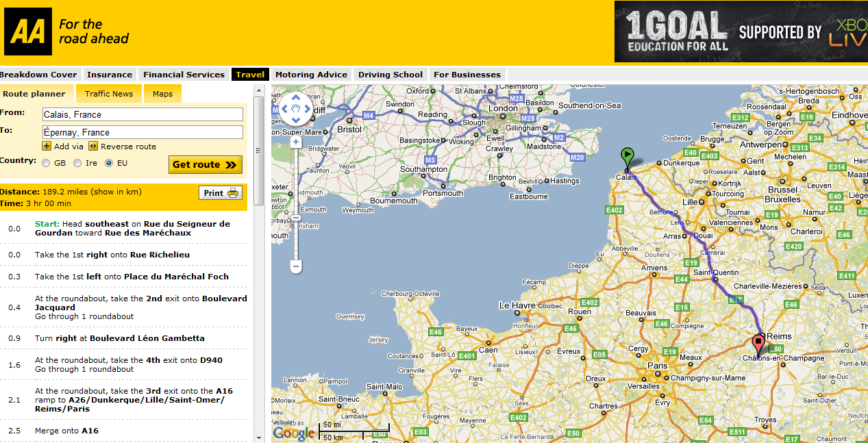The image size is (868, 443).
Task: Click the zoom slider handle
Action: [x=296, y=218]
